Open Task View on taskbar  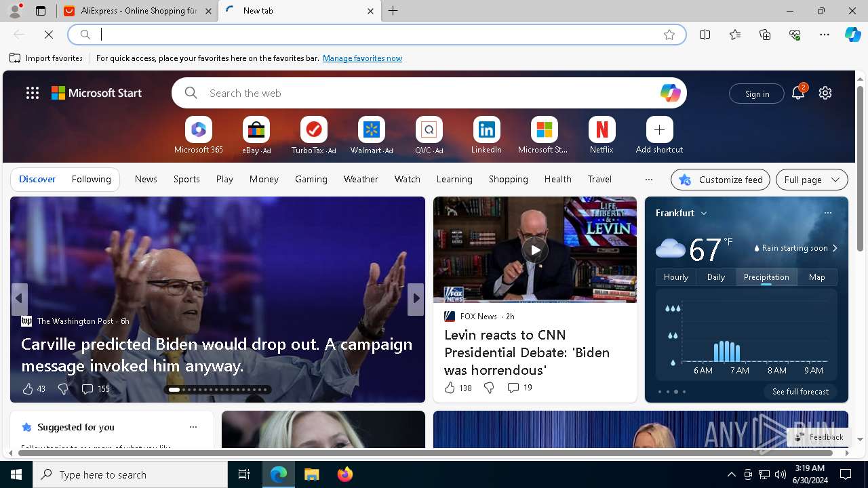click(244, 474)
